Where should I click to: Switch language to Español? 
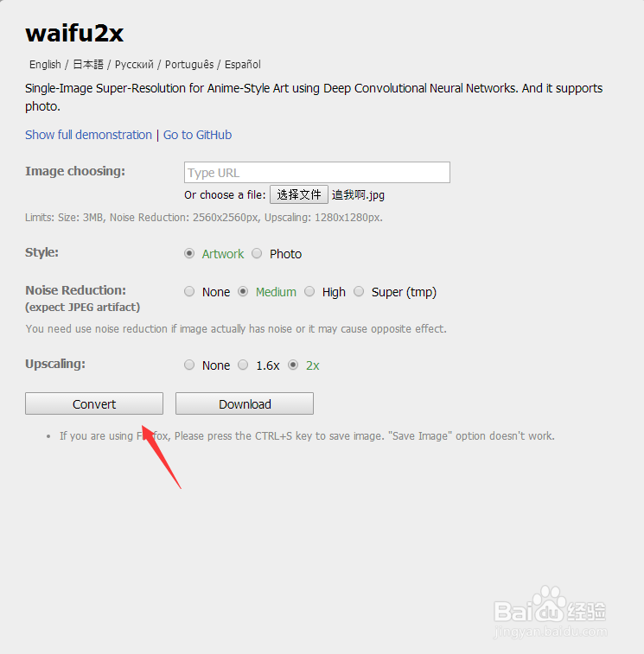(243, 65)
